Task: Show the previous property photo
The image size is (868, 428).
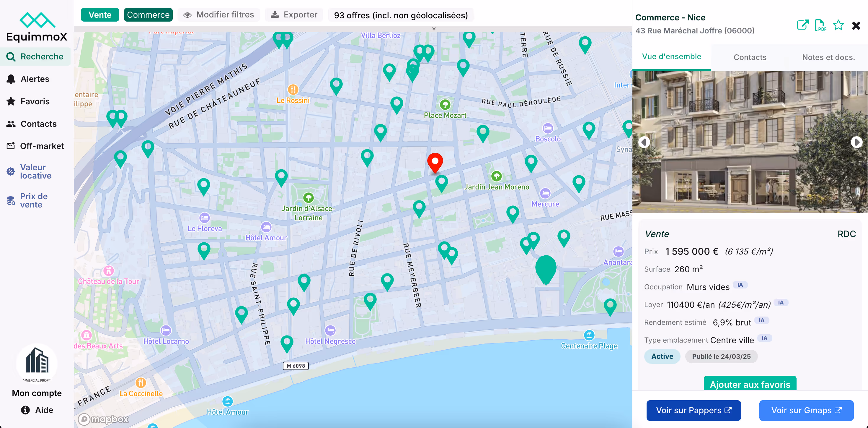Action: click(644, 142)
